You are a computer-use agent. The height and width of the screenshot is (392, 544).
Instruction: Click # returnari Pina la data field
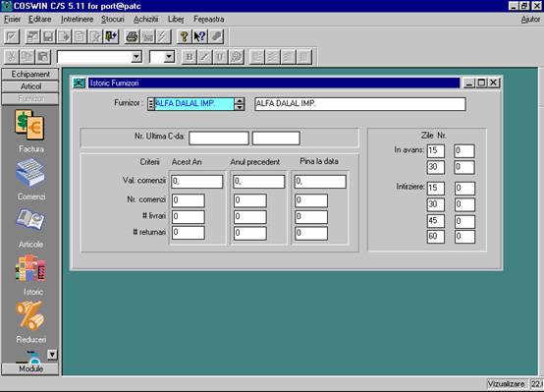[x=311, y=233]
